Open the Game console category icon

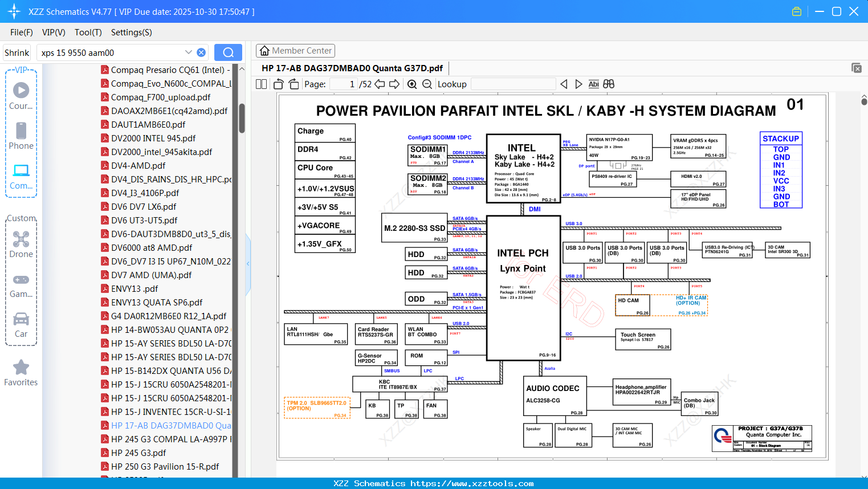(x=21, y=285)
